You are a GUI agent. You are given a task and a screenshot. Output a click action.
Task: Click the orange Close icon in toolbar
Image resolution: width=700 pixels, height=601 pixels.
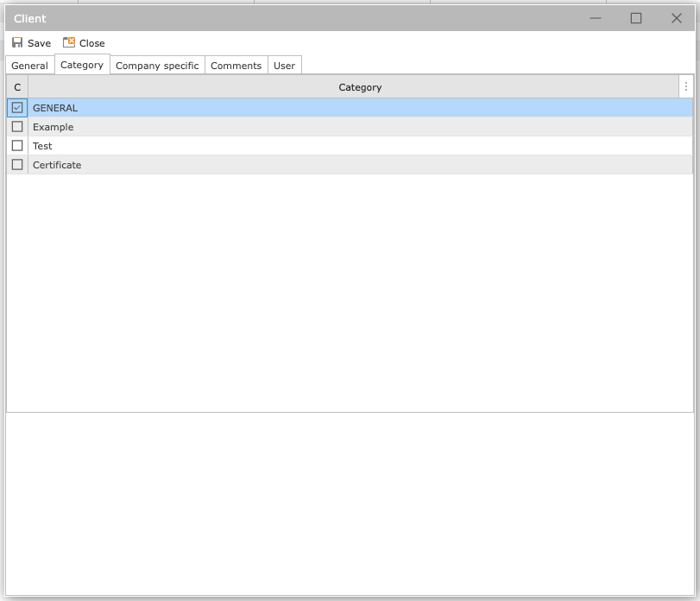pos(69,42)
